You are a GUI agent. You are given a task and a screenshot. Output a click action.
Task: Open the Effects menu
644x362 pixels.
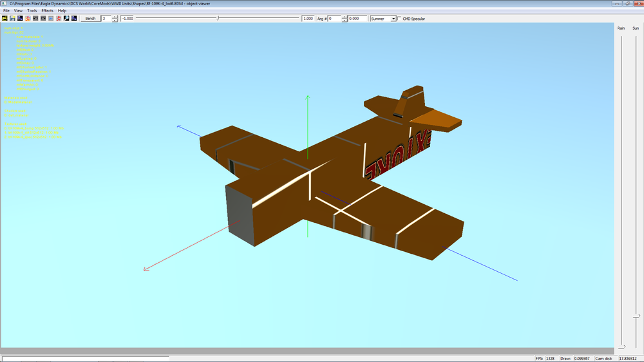click(x=47, y=11)
